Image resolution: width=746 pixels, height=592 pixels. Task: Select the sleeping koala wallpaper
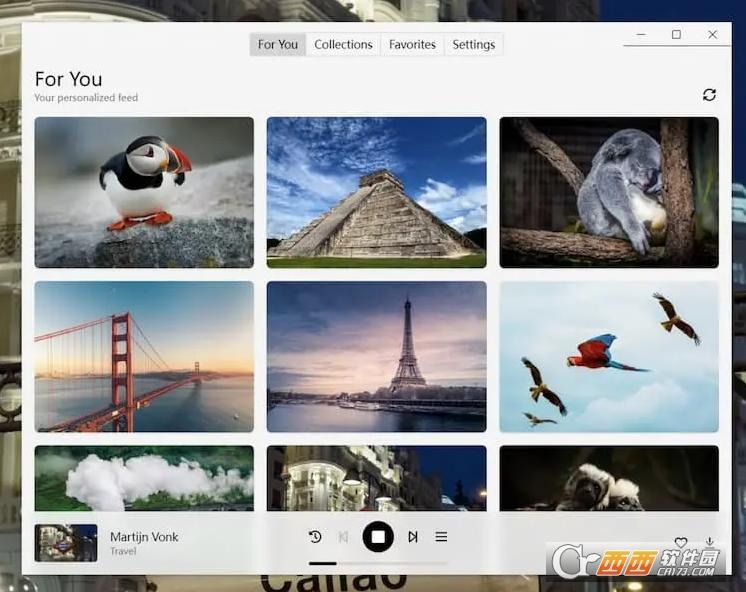[609, 192]
